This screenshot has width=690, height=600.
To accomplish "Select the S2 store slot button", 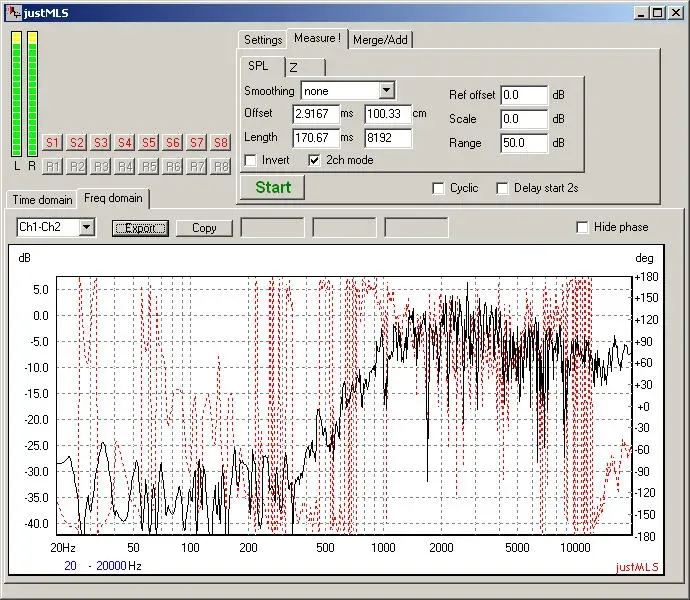I will tap(77, 142).
